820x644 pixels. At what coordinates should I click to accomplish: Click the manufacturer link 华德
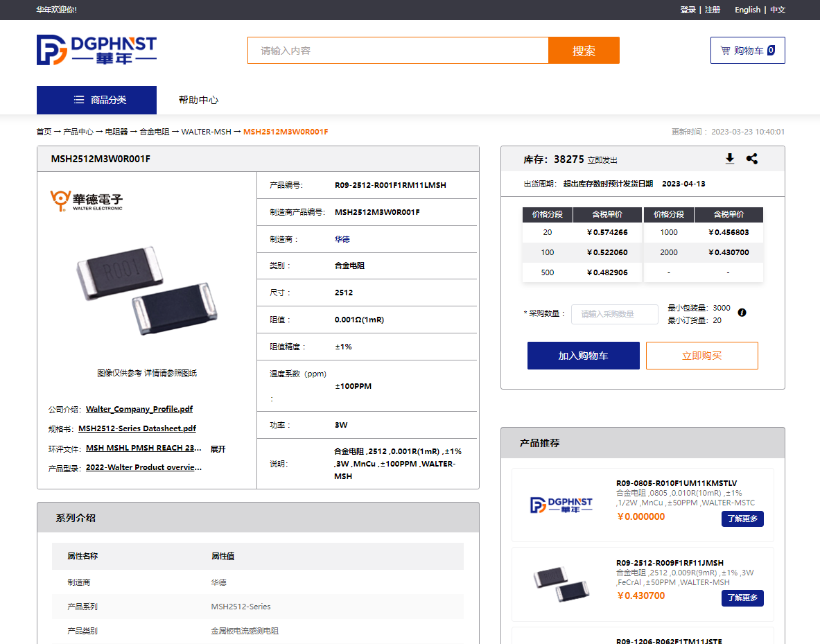(x=342, y=239)
